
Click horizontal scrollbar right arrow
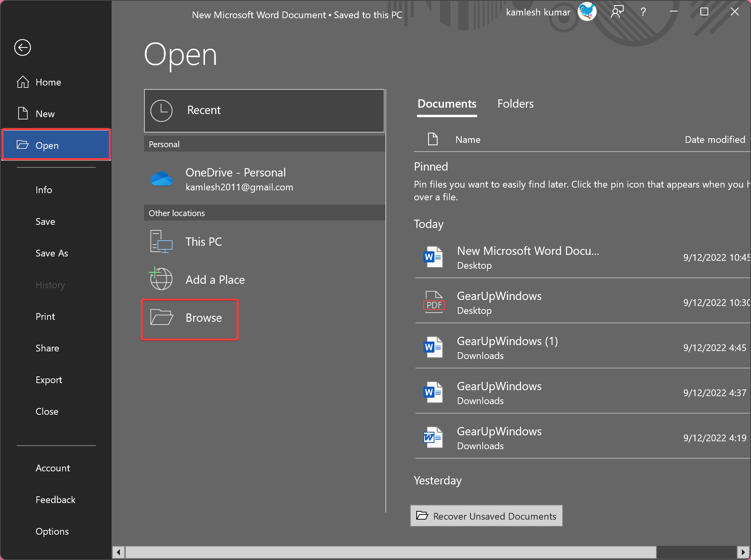743,552
